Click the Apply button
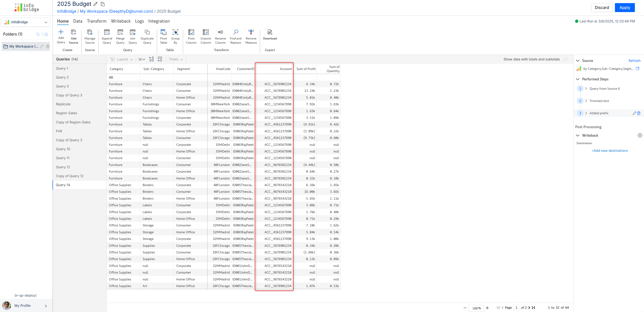Image resolution: width=644 pixels, height=312 pixels. (624, 7)
